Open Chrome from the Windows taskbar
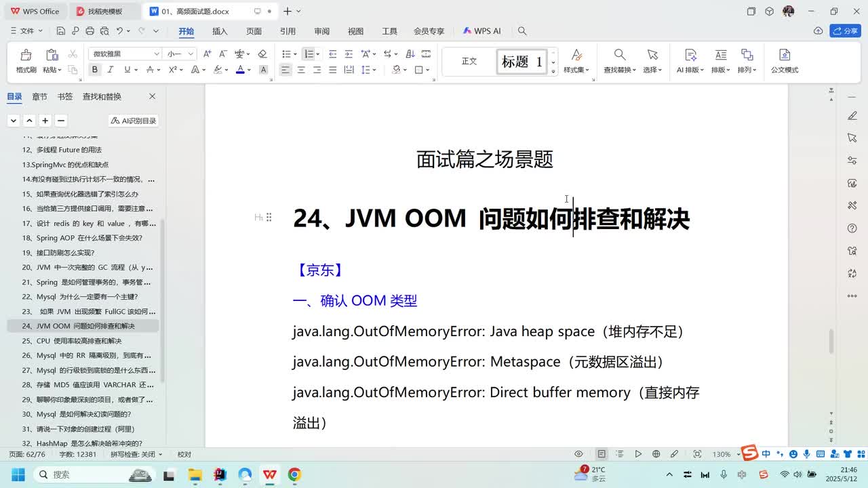Image resolution: width=868 pixels, height=488 pixels. tap(294, 474)
